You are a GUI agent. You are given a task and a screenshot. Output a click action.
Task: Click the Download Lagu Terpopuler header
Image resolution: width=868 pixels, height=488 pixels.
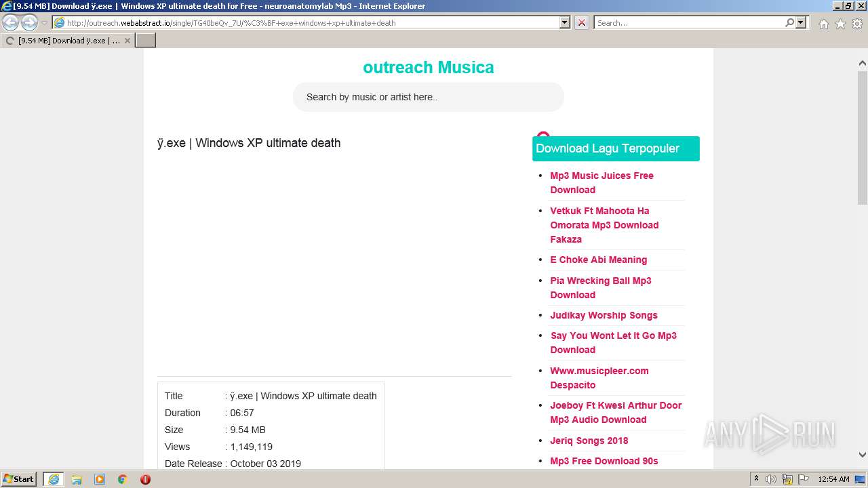pyautogui.click(x=616, y=148)
